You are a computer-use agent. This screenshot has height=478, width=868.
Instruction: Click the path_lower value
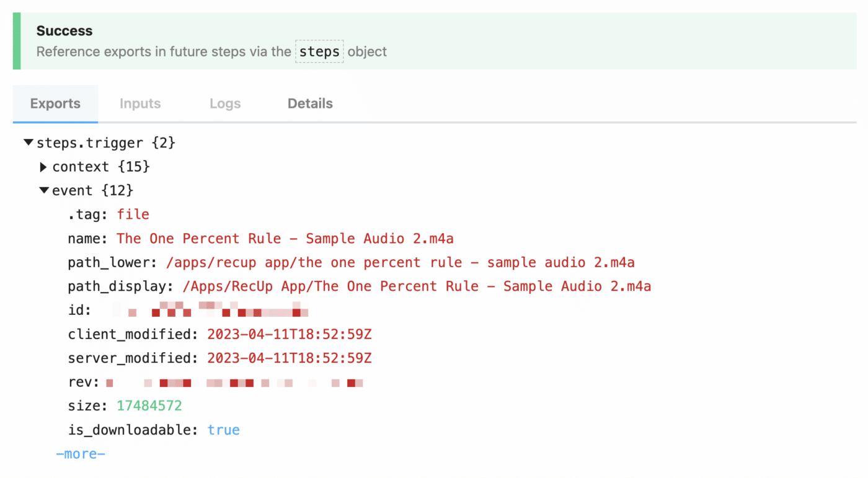tap(401, 262)
